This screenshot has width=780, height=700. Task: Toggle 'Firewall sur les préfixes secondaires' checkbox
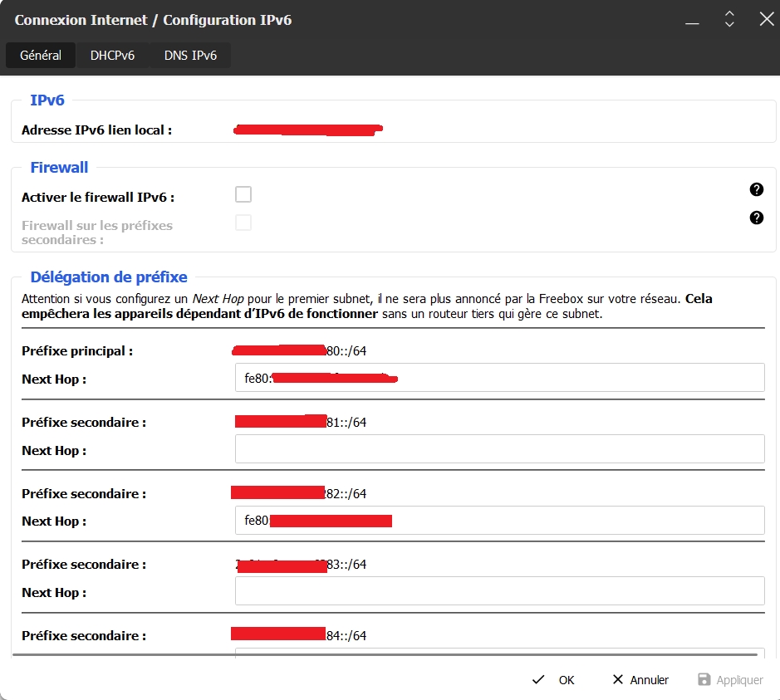click(x=243, y=223)
